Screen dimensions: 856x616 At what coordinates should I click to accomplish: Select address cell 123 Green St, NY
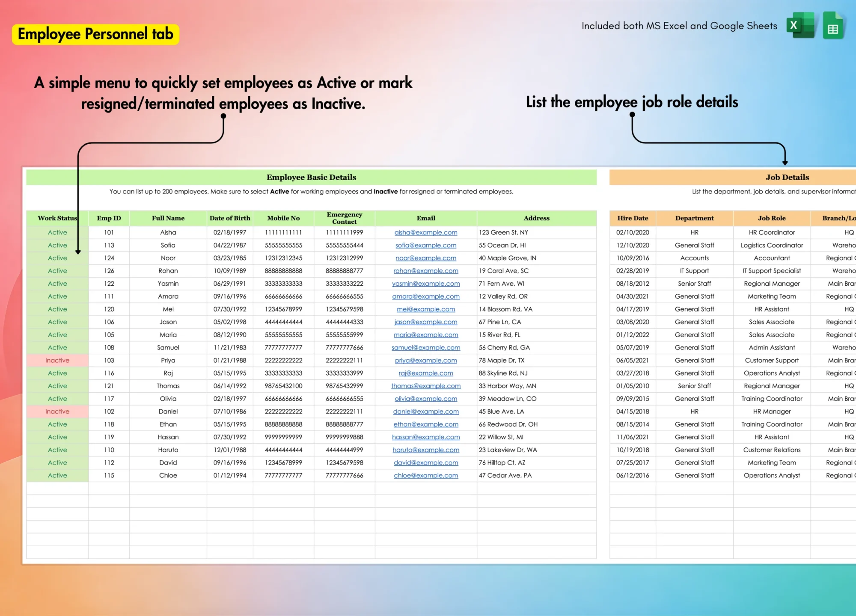[537, 232]
